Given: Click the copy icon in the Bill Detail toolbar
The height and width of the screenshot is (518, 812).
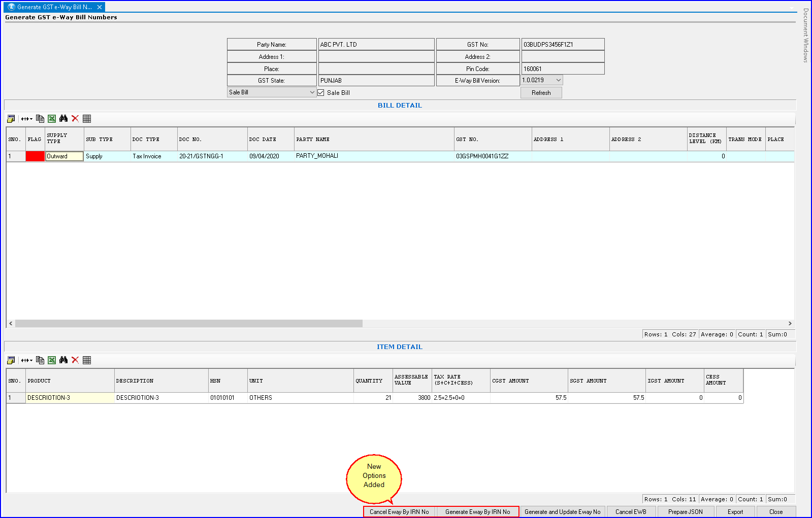Looking at the screenshot, I should pyautogui.click(x=40, y=119).
